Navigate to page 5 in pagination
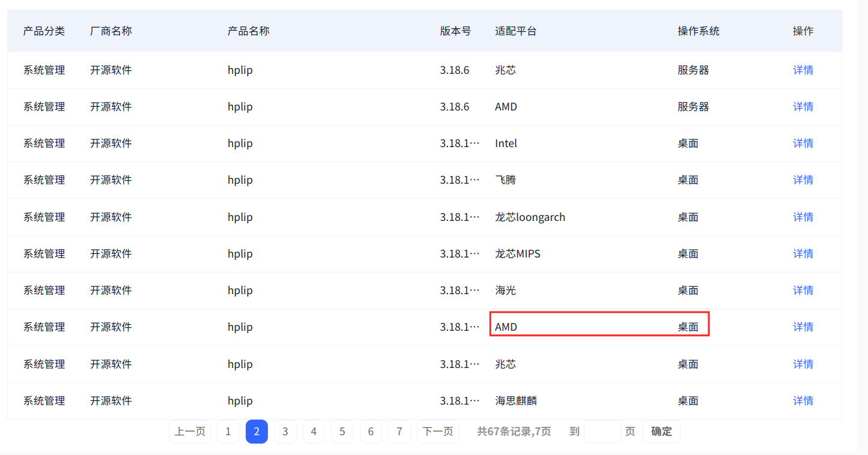Image resolution: width=868 pixels, height=455 pixels. pos(342,432)
